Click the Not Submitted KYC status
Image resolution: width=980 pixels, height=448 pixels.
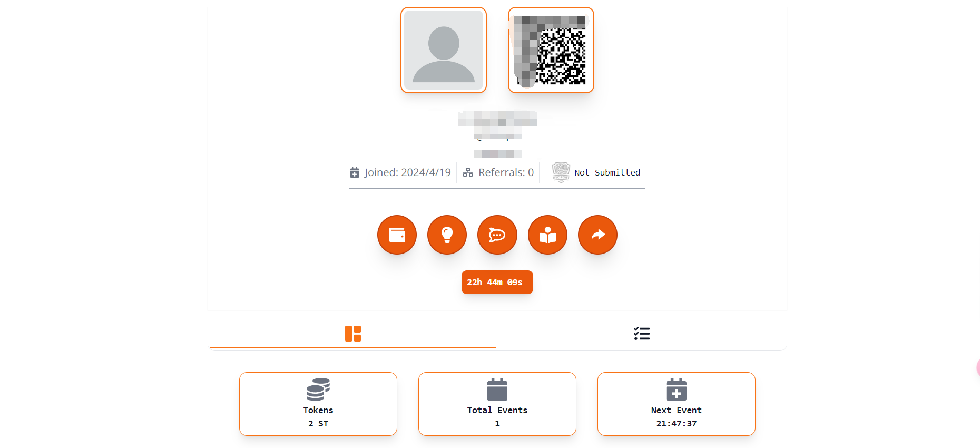click(x=607, y=172)
